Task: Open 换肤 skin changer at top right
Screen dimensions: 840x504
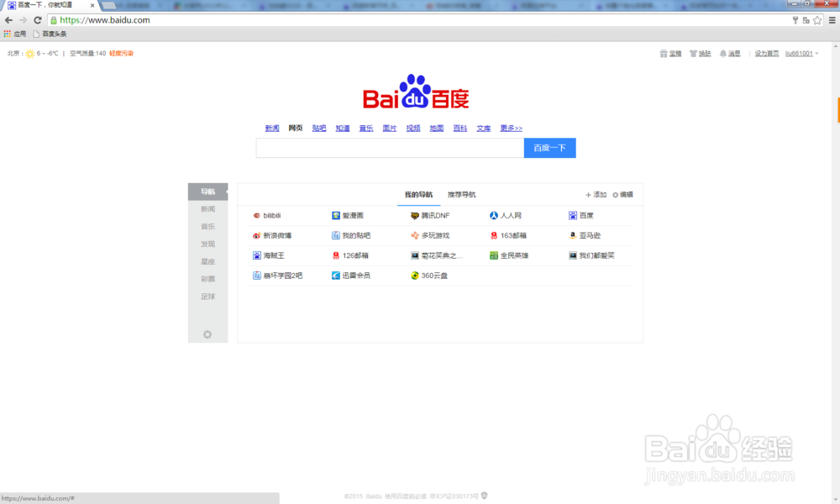Action: (701, 54)
